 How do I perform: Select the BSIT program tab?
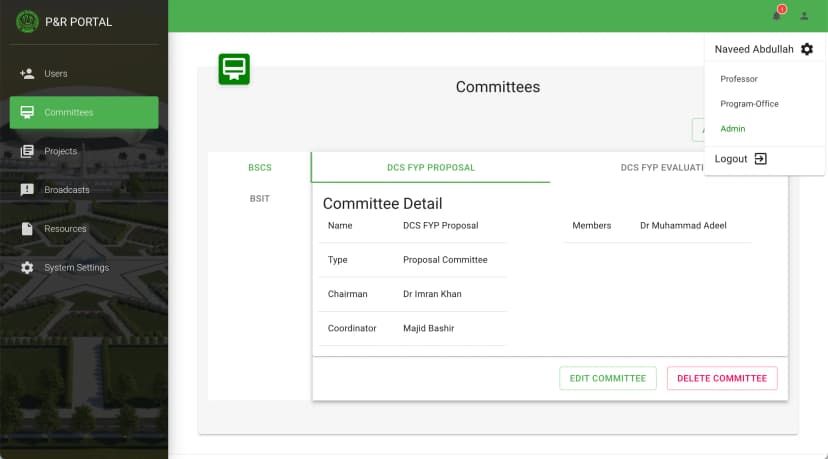[x=260, y=199]
